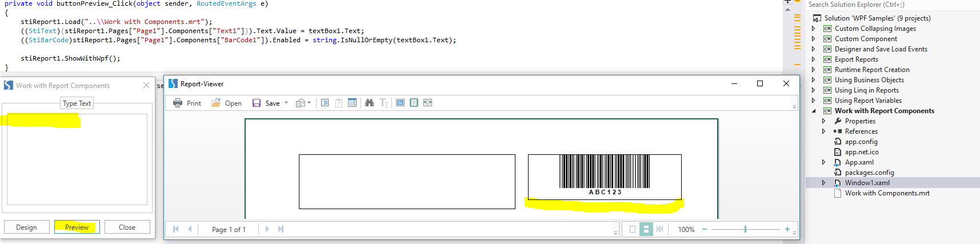Click the Parameters clipboard icon
This screenshot has width=980, height=244.
[x=339, y=103]
